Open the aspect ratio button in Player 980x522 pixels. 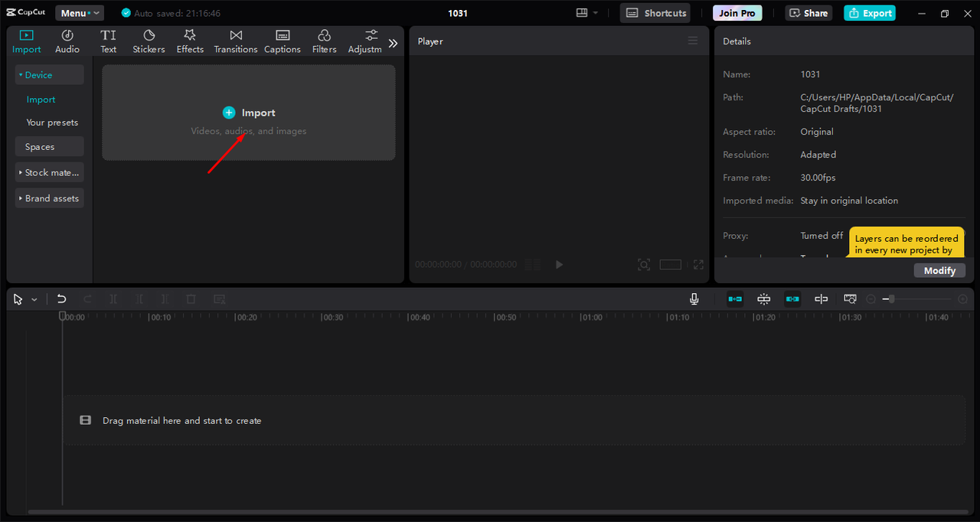coord(671,264)
